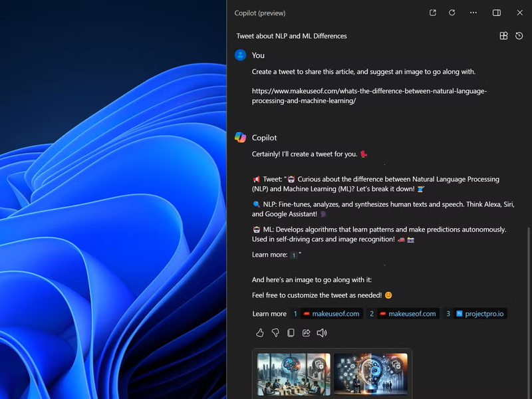Open Copilot in a new window
The width and height of the screenshot is (532, 399).
click(x=433, y=13)
